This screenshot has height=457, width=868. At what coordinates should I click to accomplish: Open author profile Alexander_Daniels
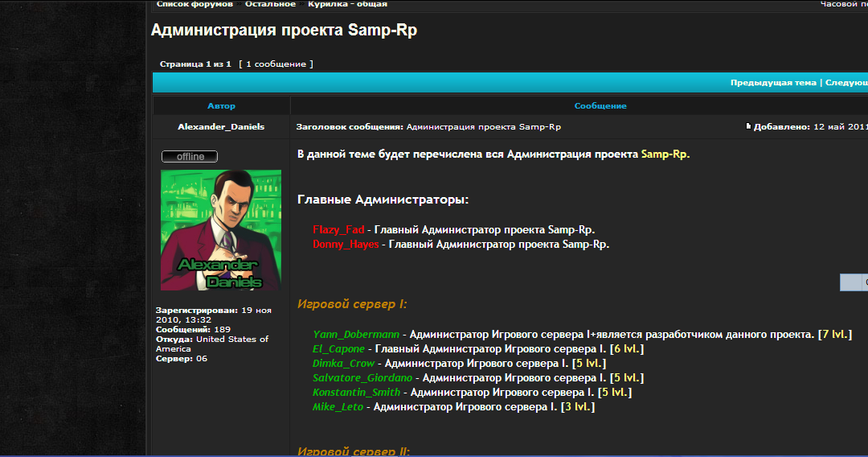[221, 127]
